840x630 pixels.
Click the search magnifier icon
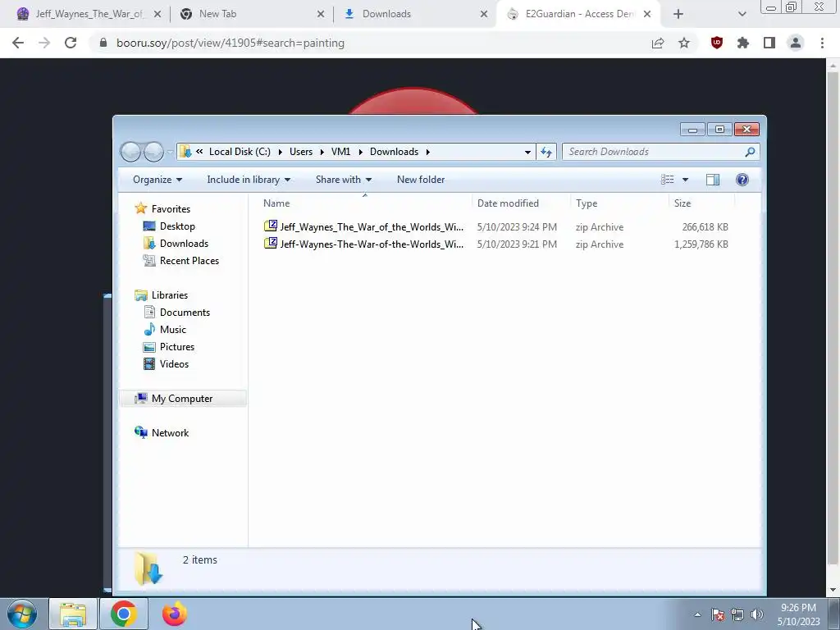[750, 152]
